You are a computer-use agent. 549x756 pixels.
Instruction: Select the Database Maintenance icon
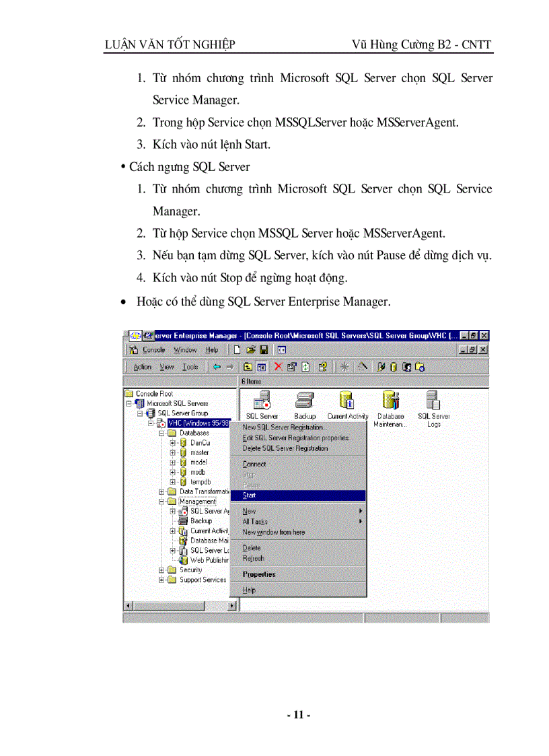click(389, 400)
